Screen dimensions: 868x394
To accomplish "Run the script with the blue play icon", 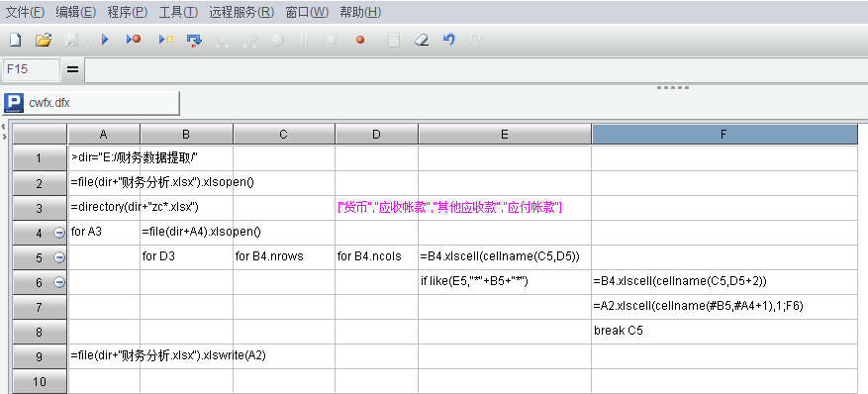I will 105,40.
